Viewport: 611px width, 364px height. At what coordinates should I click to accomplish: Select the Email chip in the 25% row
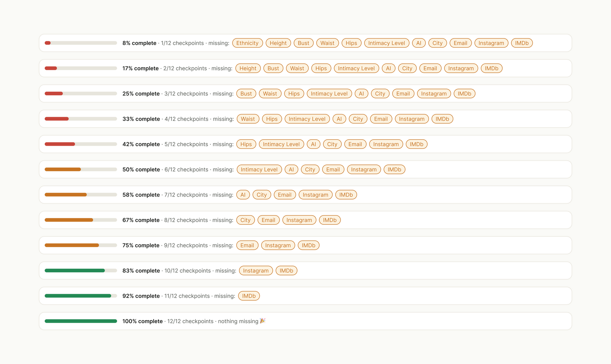403,93
